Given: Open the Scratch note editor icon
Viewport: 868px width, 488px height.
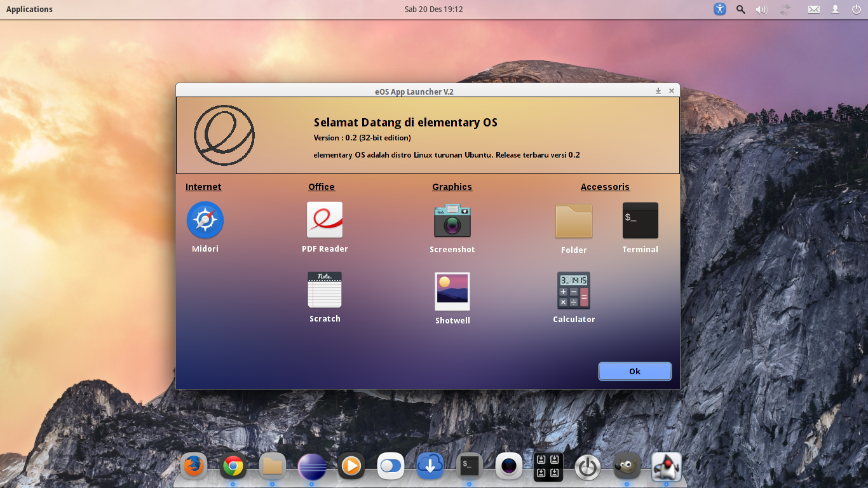Looking at the screenshot, I should [x=325, y=290].
